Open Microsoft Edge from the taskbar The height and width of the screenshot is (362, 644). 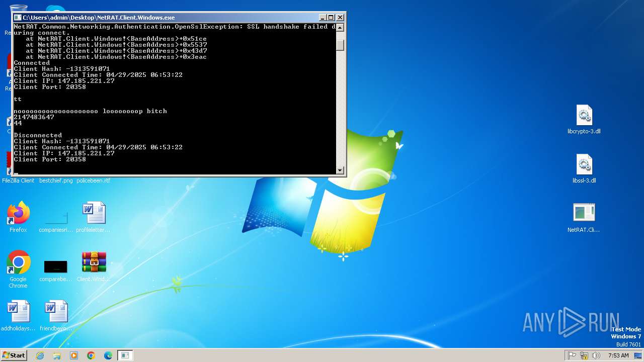click(x=108, y=355)
